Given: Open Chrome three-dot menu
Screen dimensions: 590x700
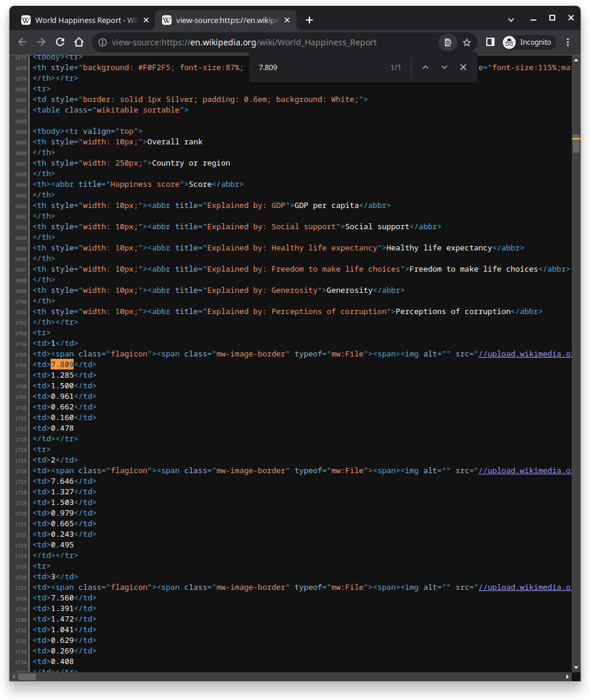Looking at the screenshot, I should click(568, 42).
